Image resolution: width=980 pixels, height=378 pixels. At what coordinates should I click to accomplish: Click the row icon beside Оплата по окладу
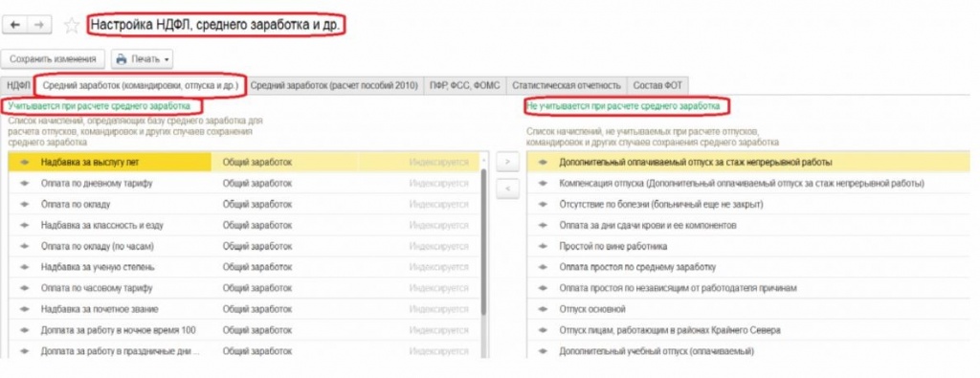(x=25, y=204)
